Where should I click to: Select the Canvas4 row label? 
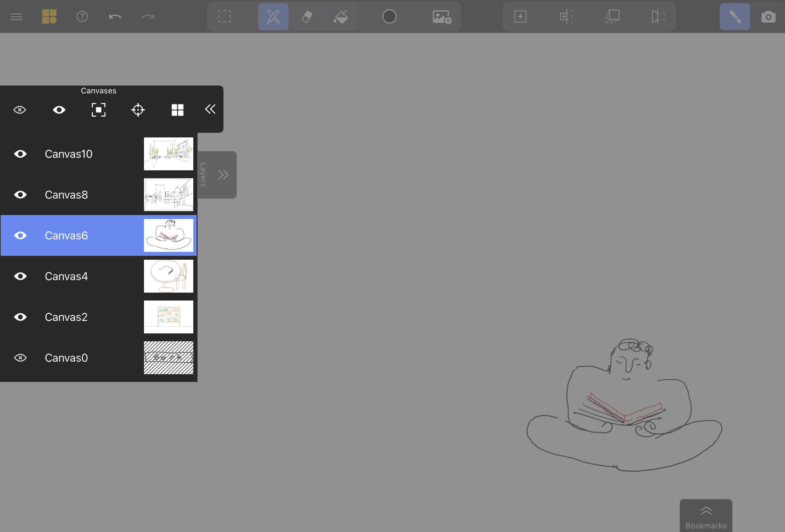pyautogui.click(x=66, y=276)
